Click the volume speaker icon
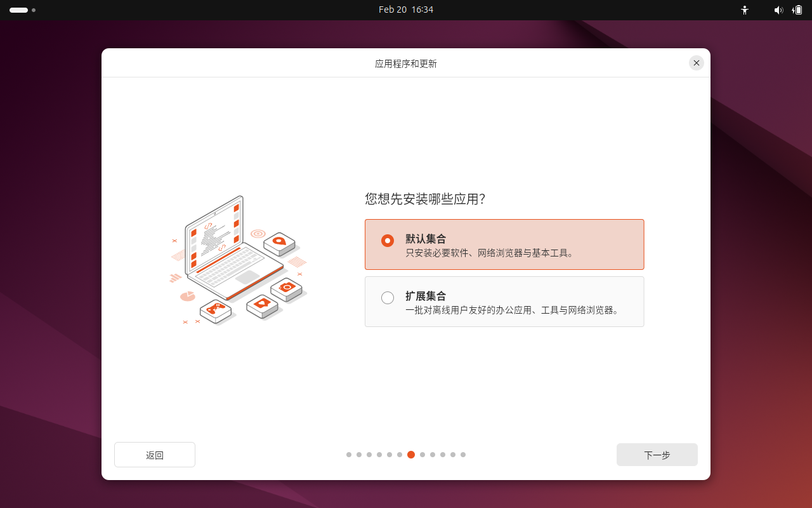 778,10
